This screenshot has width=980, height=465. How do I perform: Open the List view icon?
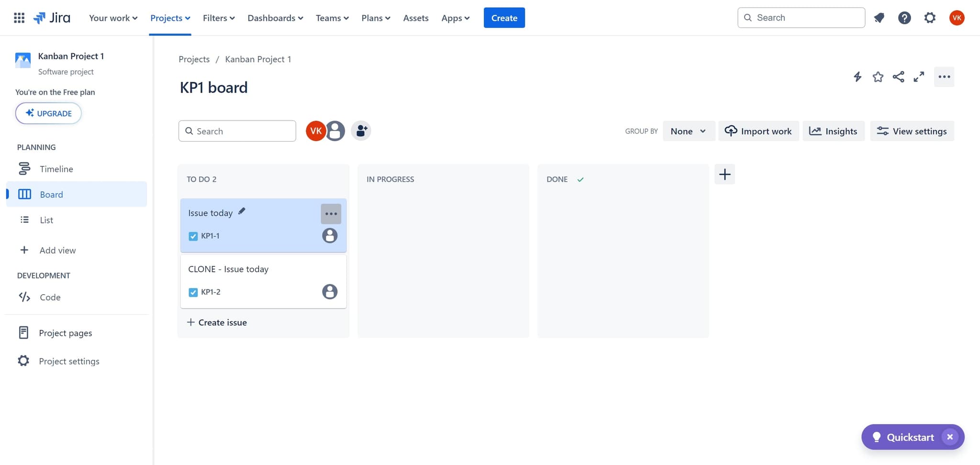(x=24, y=220)
